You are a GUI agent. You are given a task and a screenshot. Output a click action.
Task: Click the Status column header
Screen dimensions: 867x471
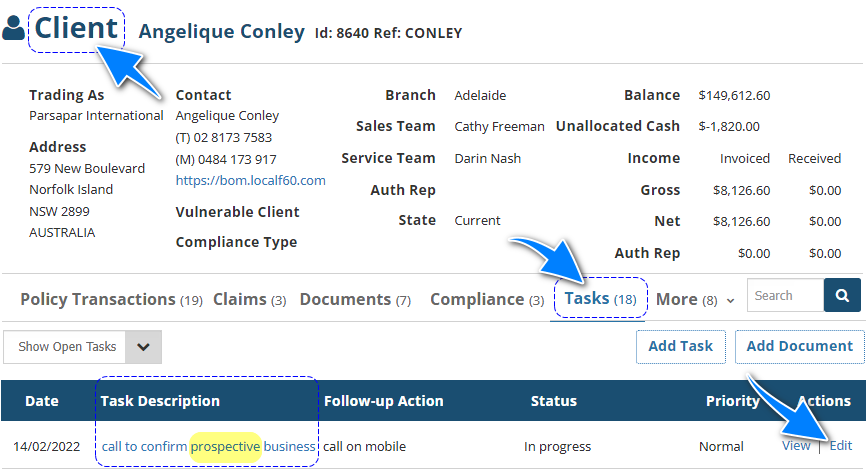click(553, 401)
